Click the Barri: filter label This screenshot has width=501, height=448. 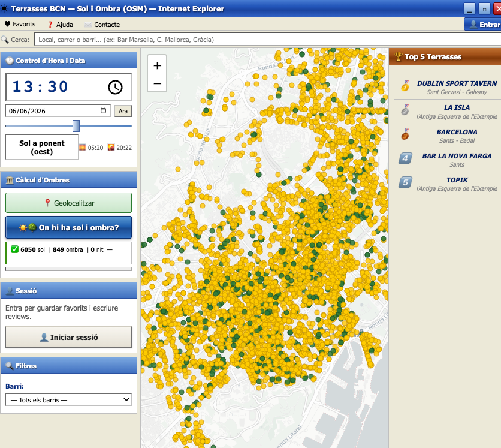click(x=14, y=386)
